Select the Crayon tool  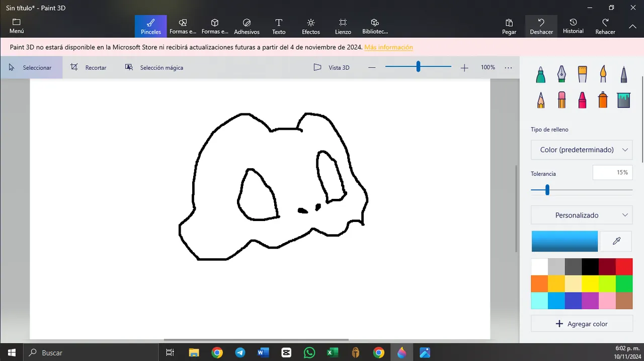pos(582,100)
